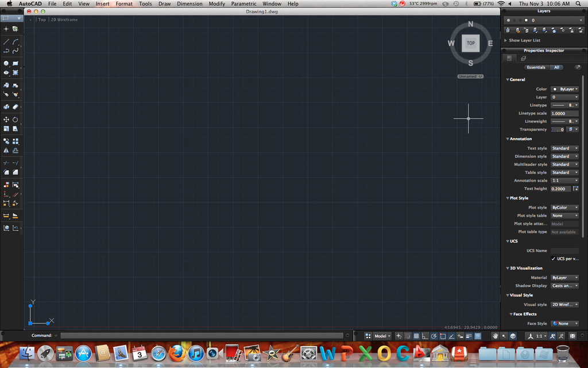The height and width of the screenshot is (368, 588).
Task: Select the Line tool in the tool palette
Action: coord(6,41)
